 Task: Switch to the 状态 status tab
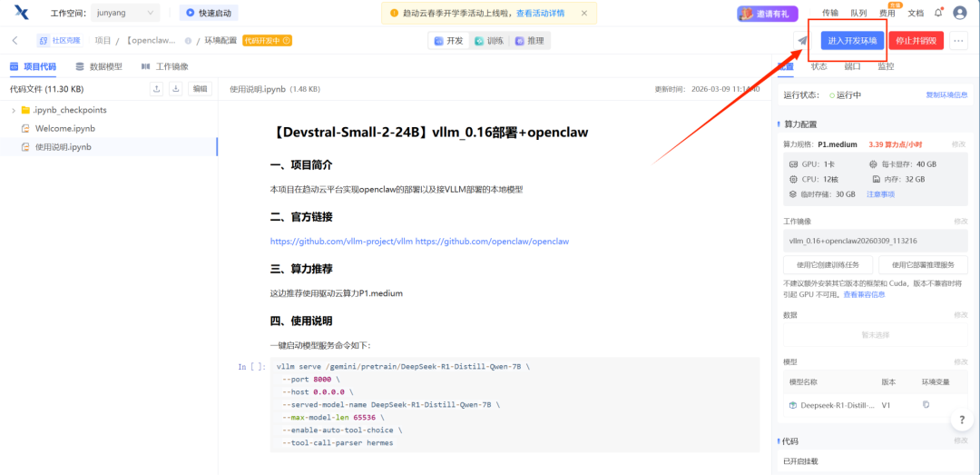click(818, 65)
